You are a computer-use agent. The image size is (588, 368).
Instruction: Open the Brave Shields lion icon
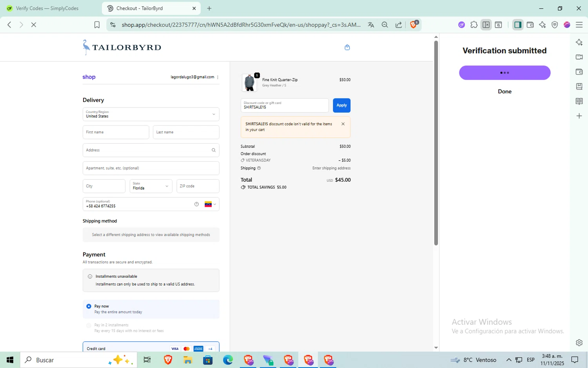[x=414, y=24]
